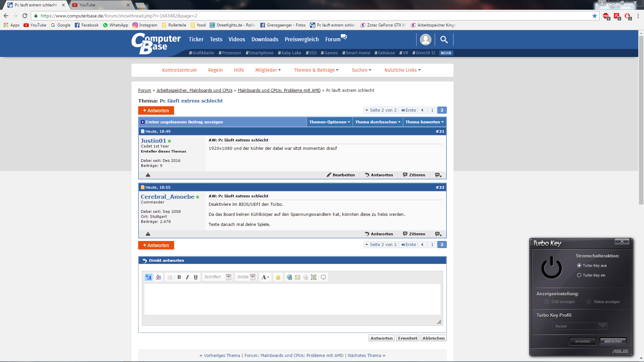Toggle the OSD anzeigen checkbox
The width and height of the screenshot is (644, 362).
547,302
